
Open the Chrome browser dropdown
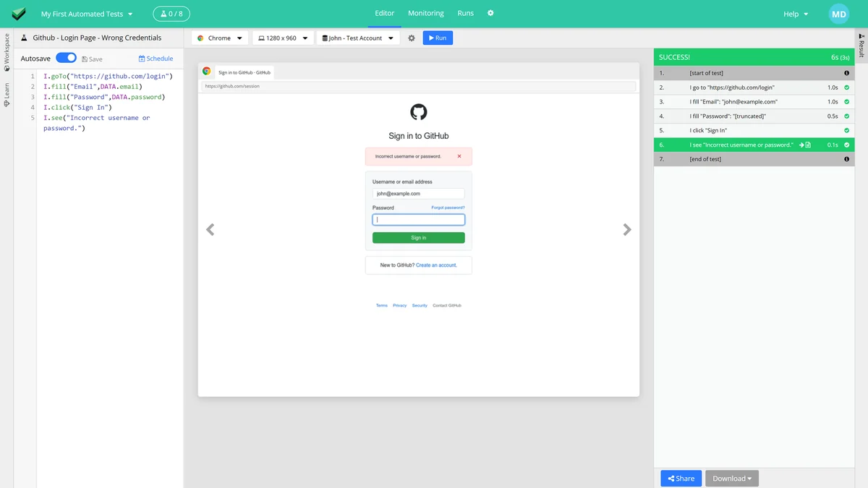220,38
